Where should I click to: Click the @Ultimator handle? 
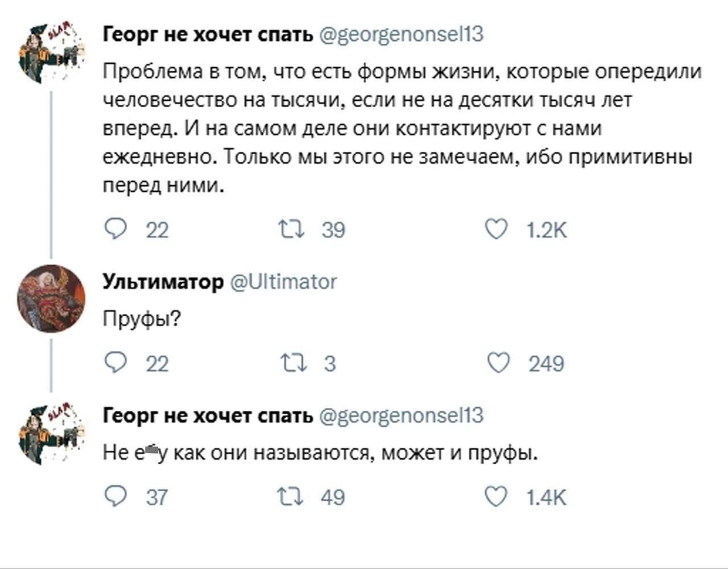pos(283,282)
